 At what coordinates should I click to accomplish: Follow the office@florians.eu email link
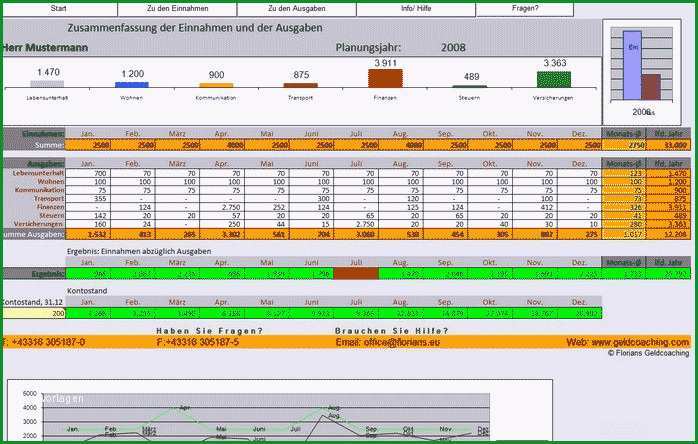click(x=388, y=342)
